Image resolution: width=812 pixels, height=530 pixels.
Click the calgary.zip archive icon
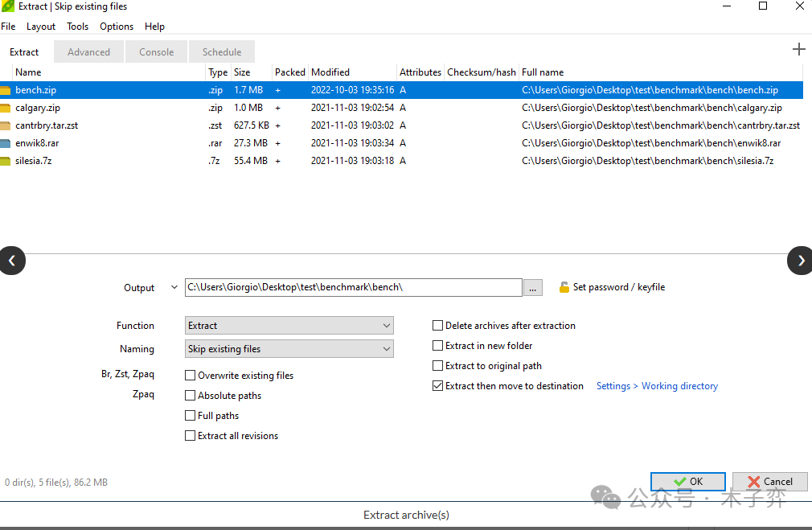[x=6, y=108]
